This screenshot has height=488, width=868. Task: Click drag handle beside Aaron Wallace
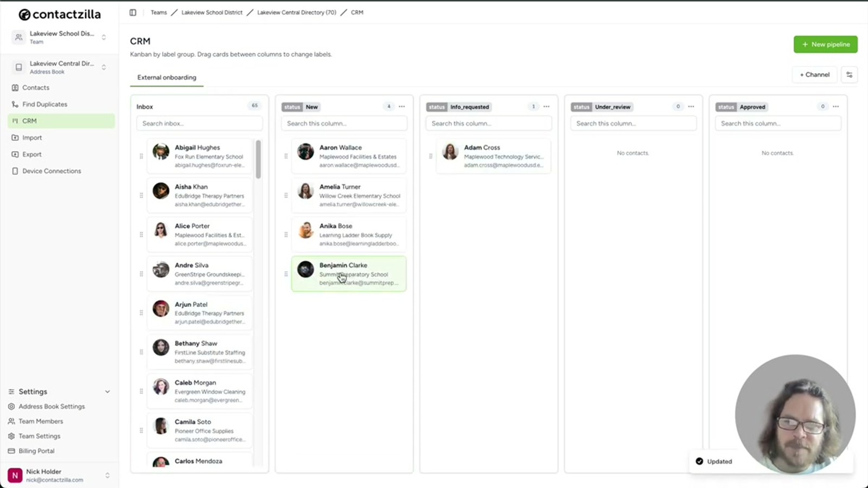coord(286,156)
